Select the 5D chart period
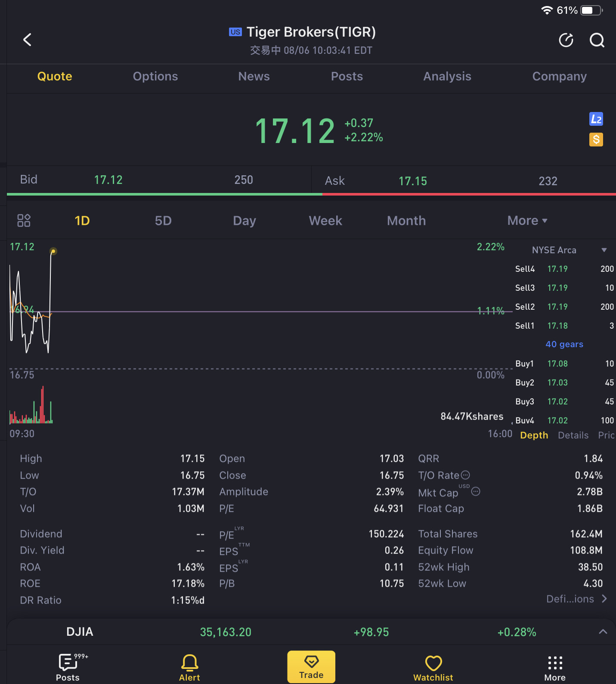The image size is (616, 684). click(x=163, y=221)
